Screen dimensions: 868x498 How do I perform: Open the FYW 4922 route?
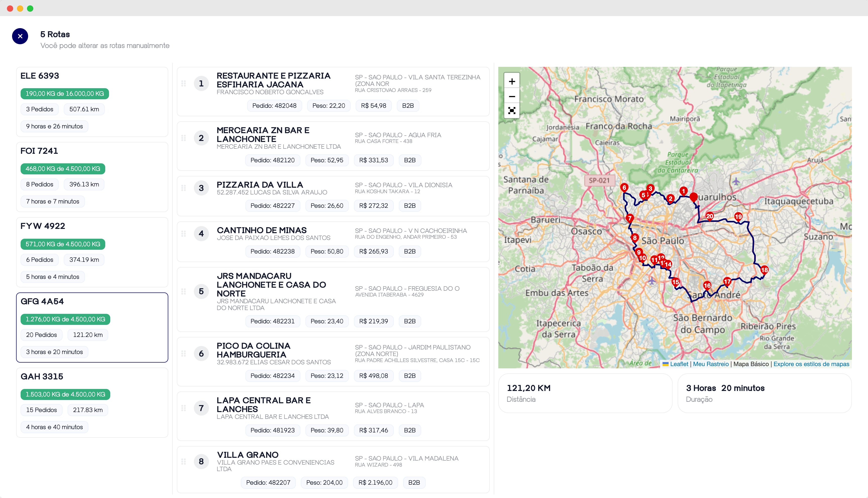click(x=92, y=252)
